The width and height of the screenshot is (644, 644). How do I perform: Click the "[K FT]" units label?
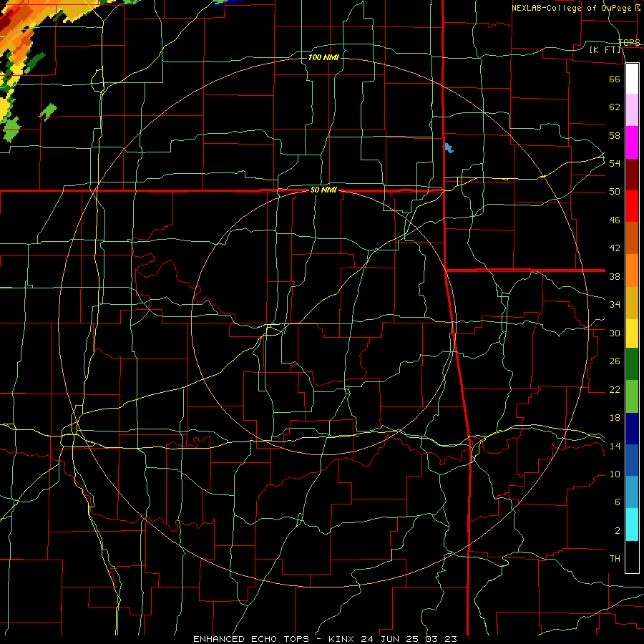tap(605, 50)
